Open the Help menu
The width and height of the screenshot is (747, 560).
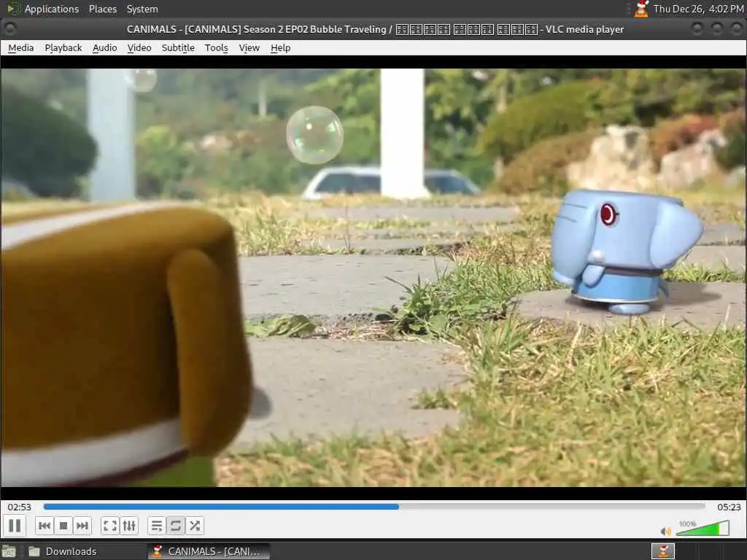coord(280,47)
